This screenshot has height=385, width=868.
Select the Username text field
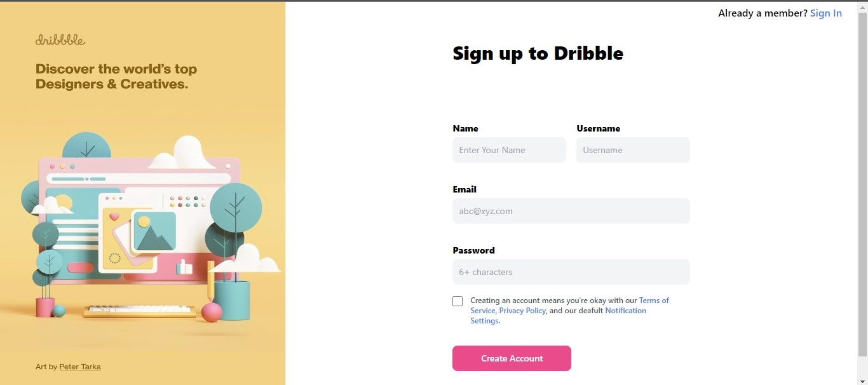[x=633, y=150]
